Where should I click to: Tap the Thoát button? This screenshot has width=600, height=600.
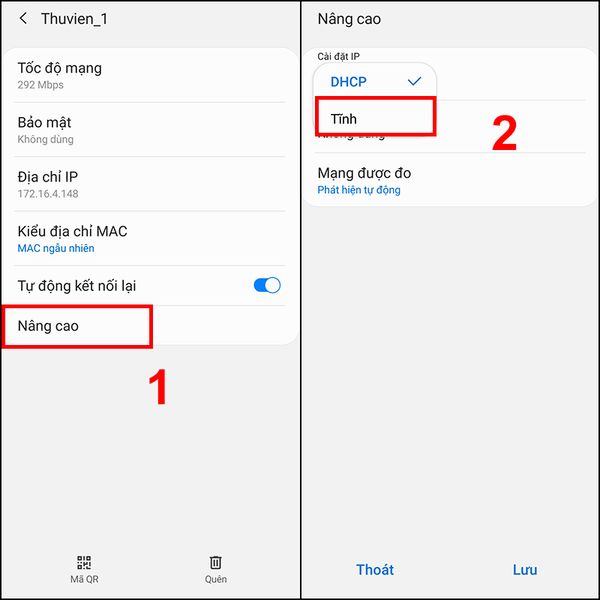(x=375, y=570)
